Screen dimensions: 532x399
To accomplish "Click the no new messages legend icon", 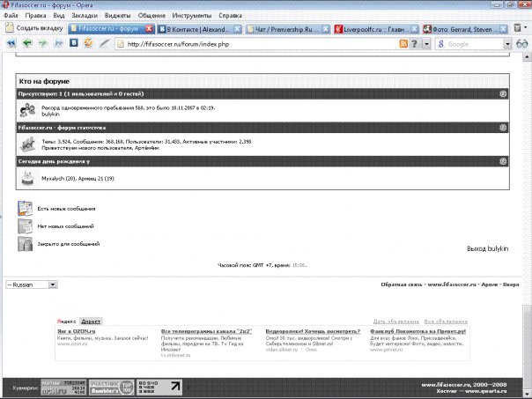I will (26, 226).
